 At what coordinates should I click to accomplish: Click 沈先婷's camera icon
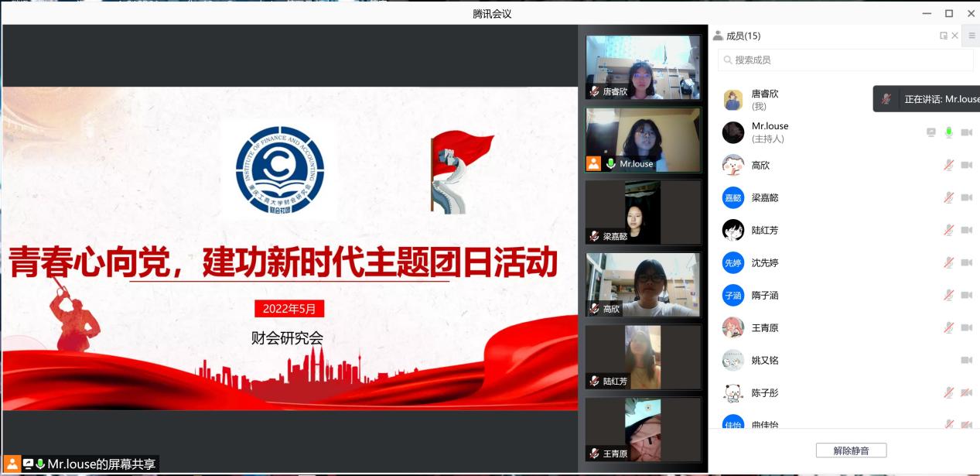click(966, 262)
